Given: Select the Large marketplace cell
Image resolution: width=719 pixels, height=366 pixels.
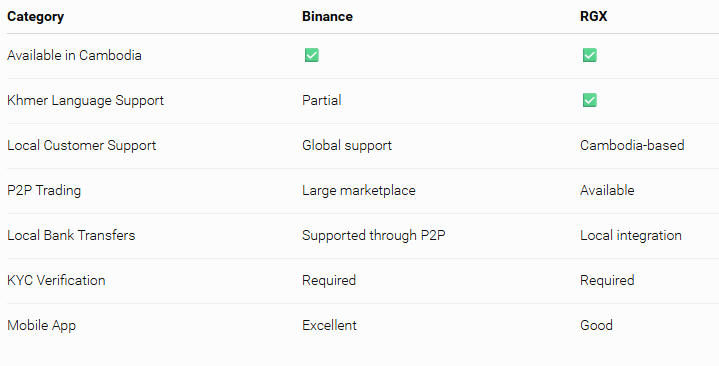Looking at the screenshot, I should pyautogui.click(x=359, y=190).
